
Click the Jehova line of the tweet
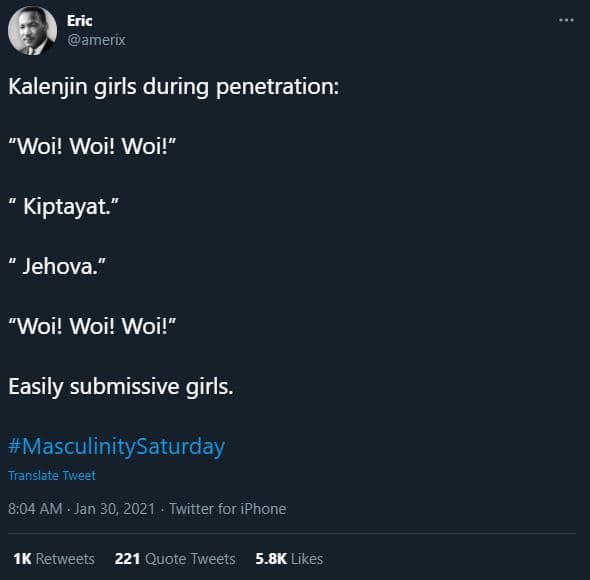(x=57, y=266)
